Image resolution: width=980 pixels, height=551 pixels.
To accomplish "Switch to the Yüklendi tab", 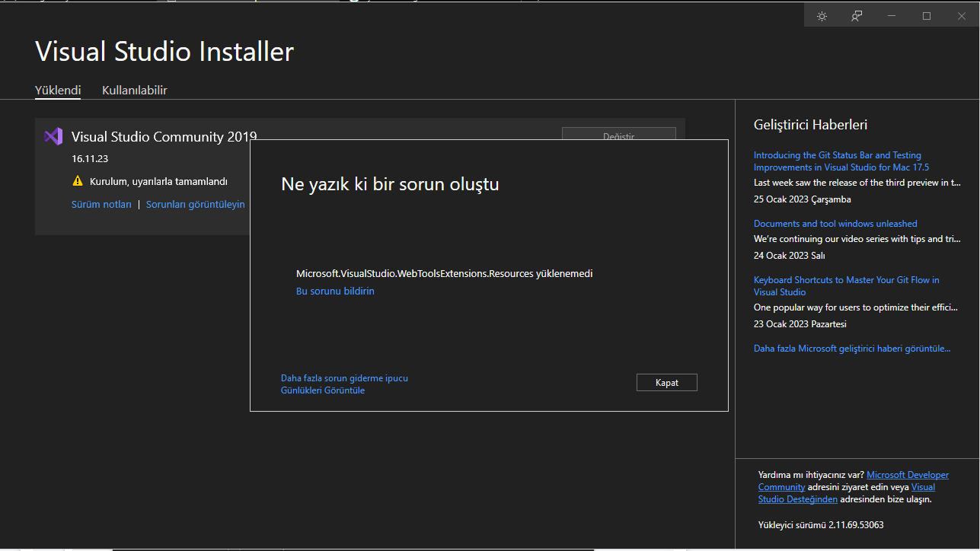I will pyautogui.click(x=58, y=90).
